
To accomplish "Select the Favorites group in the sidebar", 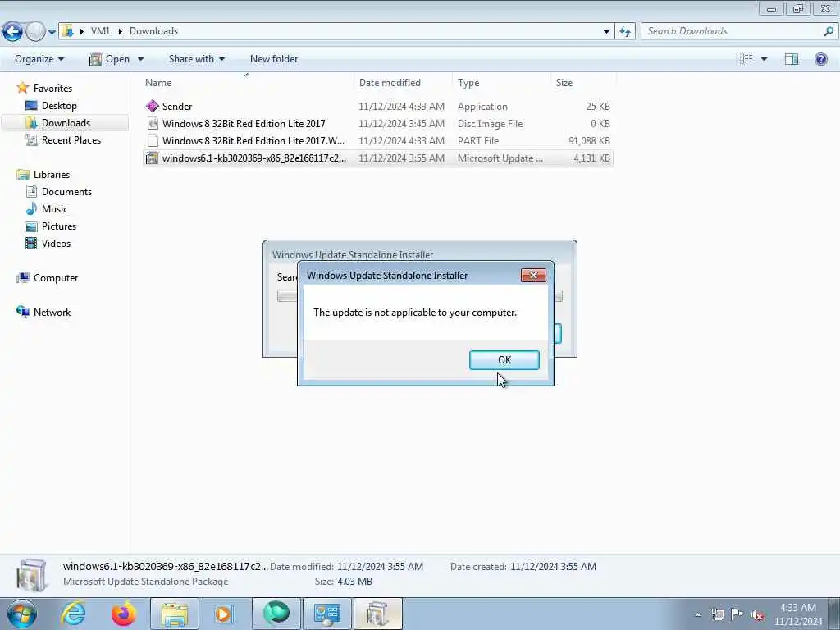I will (x=52, y=89).
